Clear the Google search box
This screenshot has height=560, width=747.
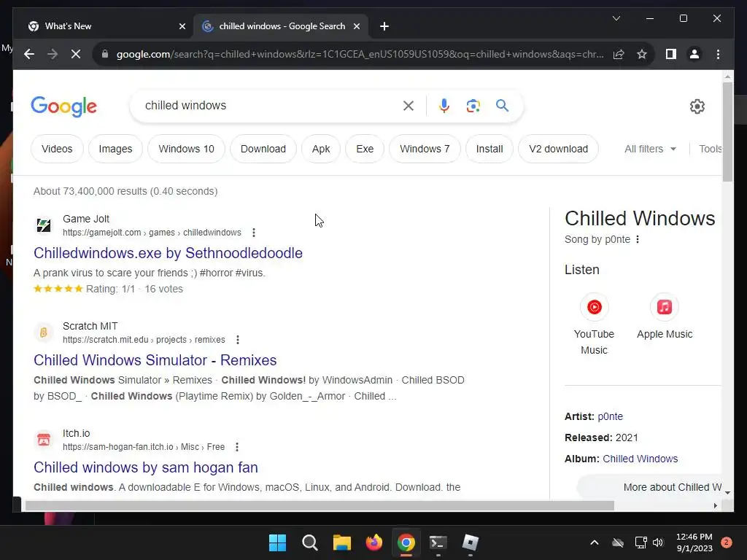coord(409,106)
